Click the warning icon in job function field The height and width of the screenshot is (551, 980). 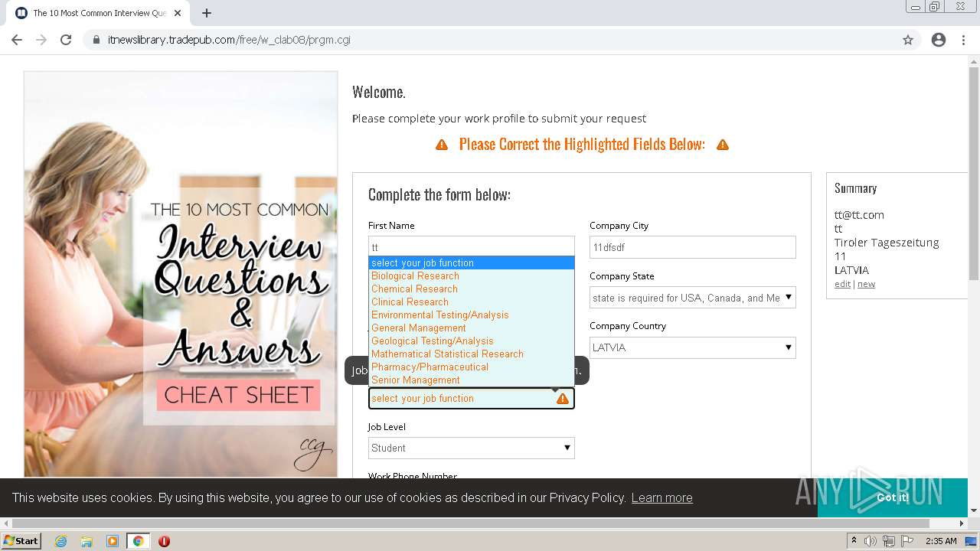pyautogui.click(x=563, y=399)
